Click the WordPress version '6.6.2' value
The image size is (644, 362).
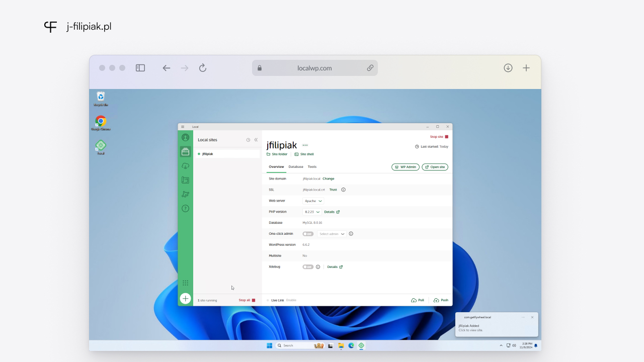[306, 245]
